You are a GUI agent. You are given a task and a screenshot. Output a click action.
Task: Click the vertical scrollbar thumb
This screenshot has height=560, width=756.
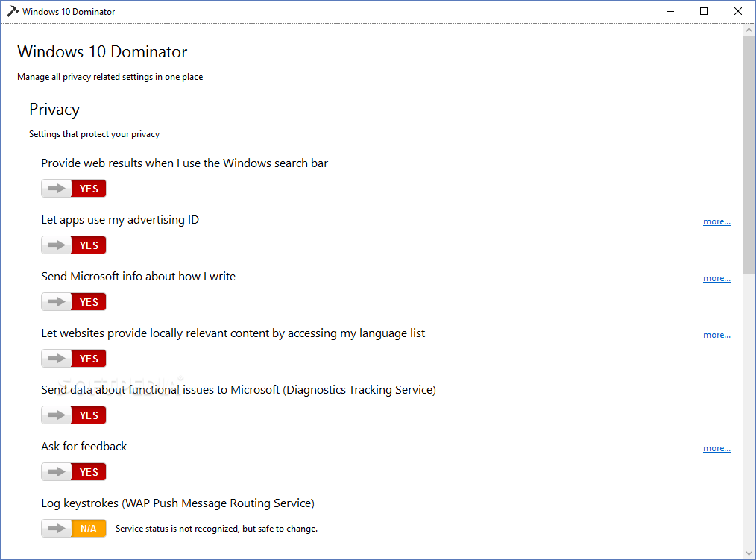coord(749,155)
